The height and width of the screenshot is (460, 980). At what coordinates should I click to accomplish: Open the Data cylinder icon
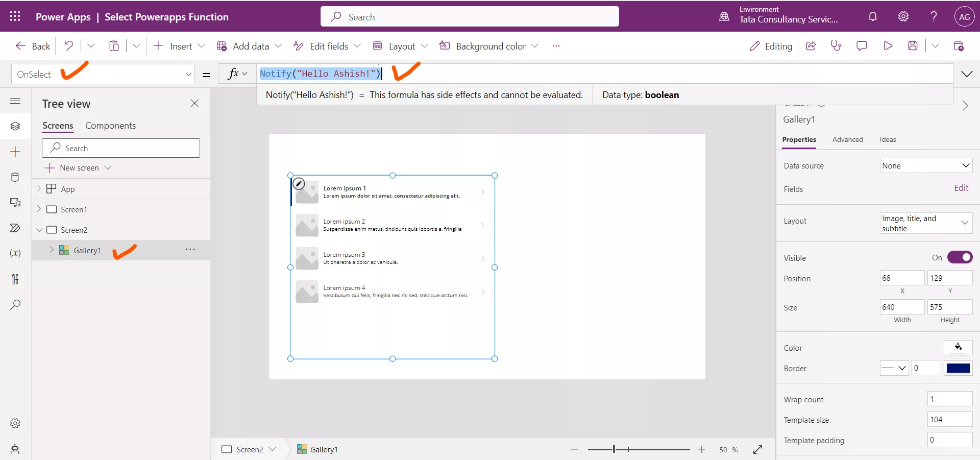(x=15, y=177)
